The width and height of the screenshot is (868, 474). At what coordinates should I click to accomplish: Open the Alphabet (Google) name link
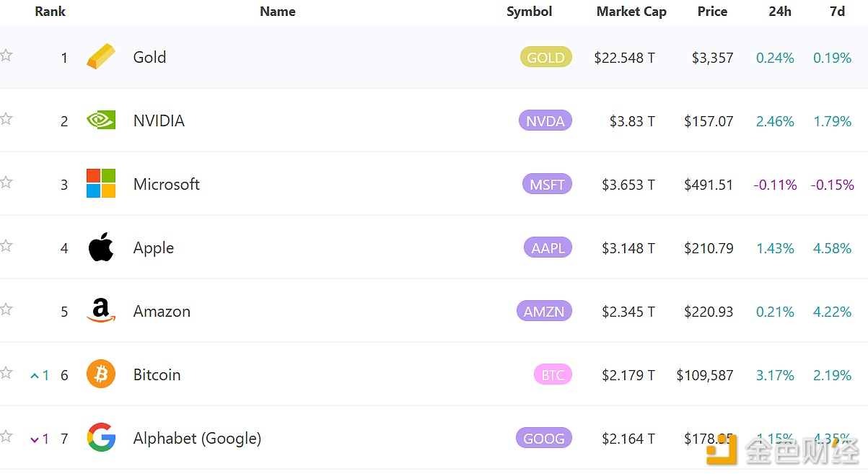(x=197, y=439)
